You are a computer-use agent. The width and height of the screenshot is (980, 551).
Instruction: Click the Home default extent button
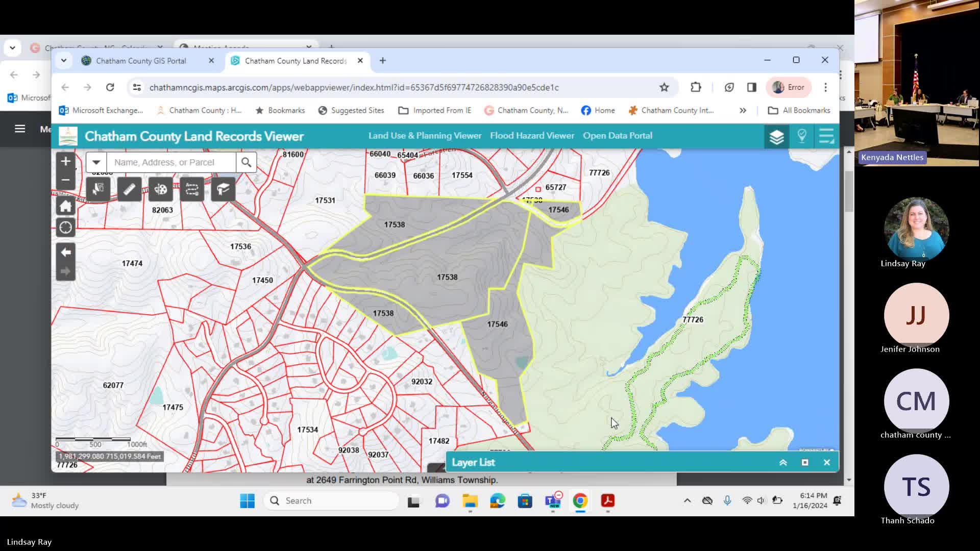click(65, 207)
